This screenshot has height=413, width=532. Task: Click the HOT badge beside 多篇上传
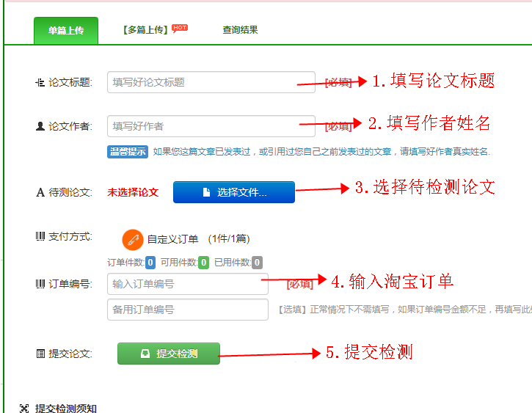tap(180, 28)
